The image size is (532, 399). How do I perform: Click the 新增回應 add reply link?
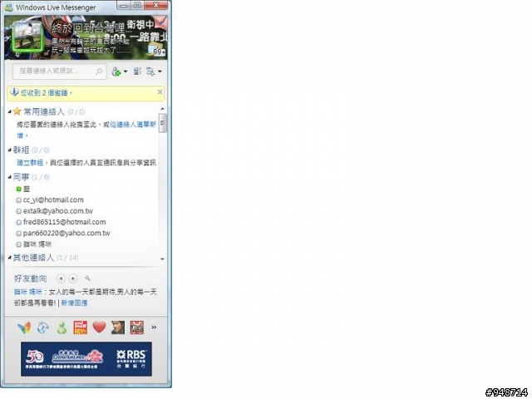(74, 303)
